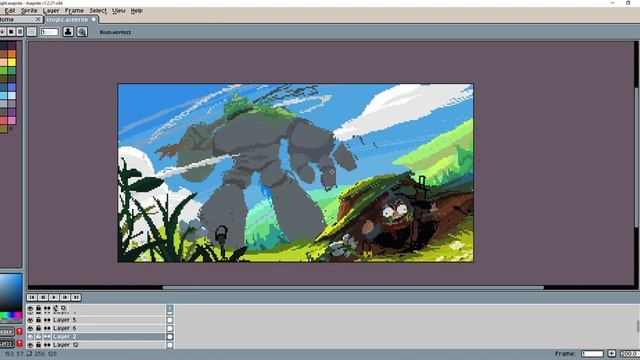Click the ink type stamp icon
This screenshot has height=360, width=640.
pyautogui.click(x=68, y=32)
